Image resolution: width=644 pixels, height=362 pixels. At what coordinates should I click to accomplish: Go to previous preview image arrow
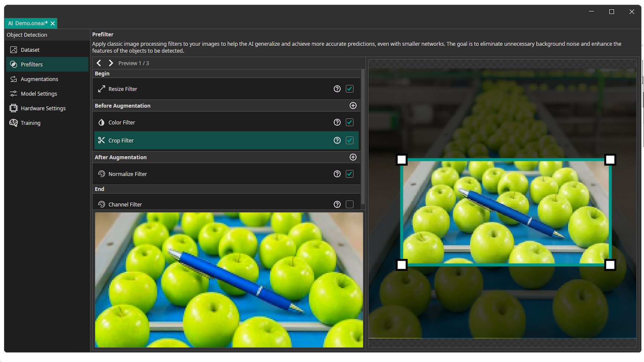pos(99,63)
